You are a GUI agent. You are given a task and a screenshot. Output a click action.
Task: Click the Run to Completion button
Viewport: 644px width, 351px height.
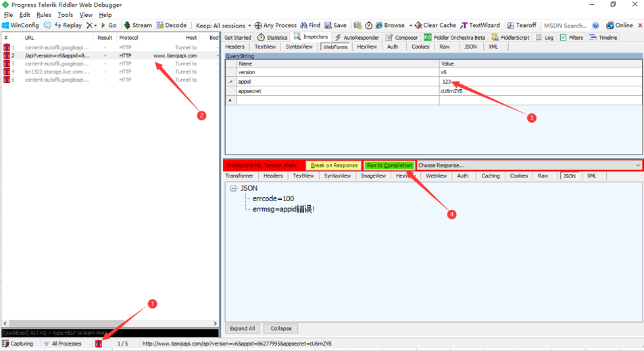coord(389,165)
